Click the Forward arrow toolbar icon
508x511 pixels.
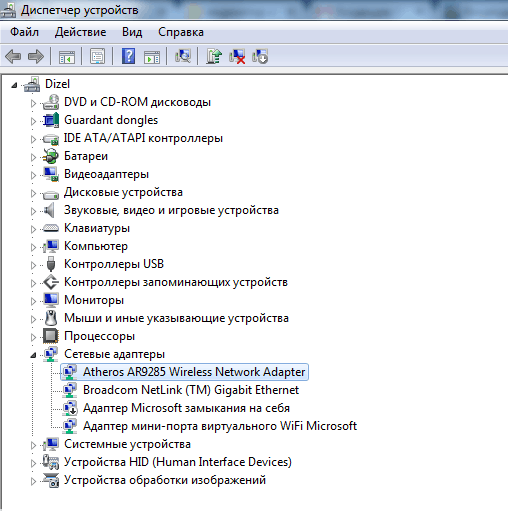click(x=36, y=56)
